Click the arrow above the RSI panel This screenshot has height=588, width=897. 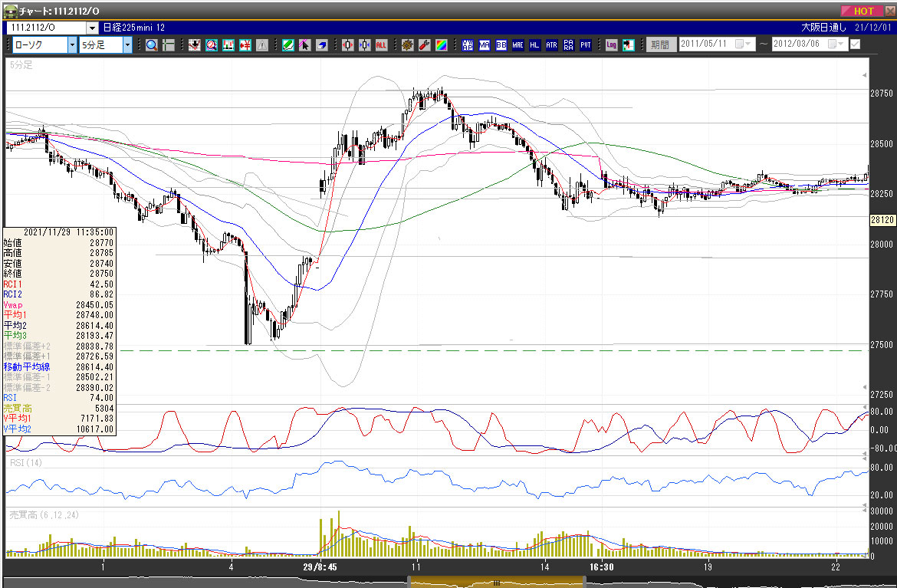[864, 454]
